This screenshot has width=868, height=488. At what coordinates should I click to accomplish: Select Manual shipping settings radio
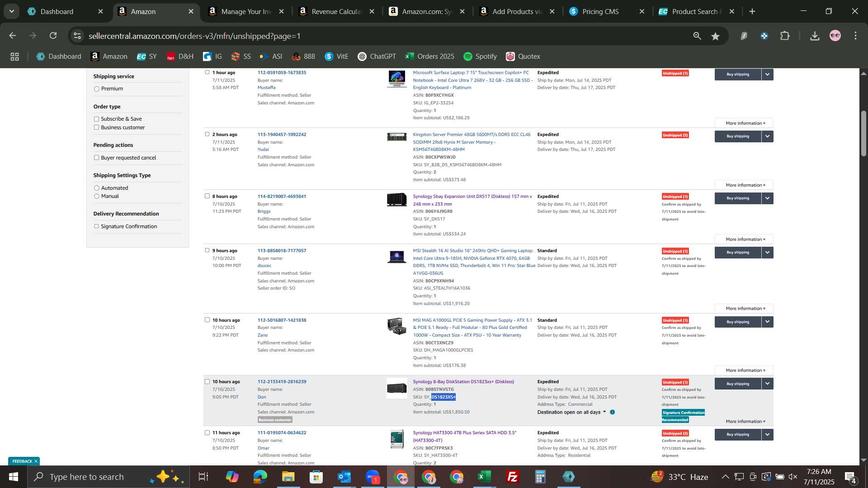click(96, 196)
